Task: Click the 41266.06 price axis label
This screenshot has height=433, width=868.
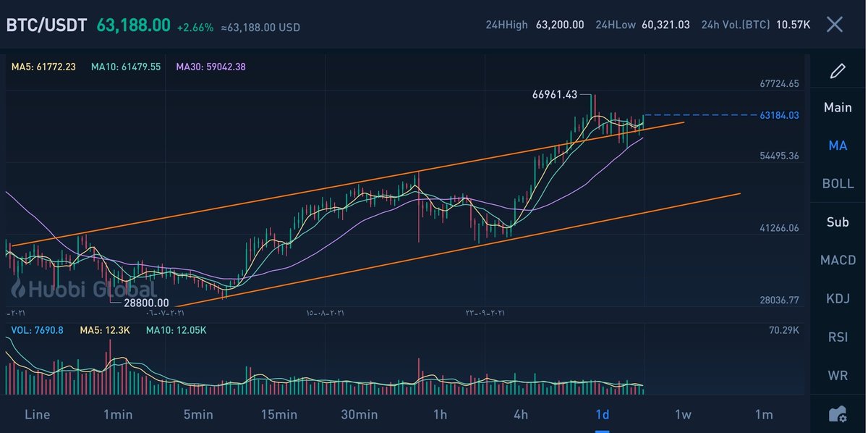Action: click(779, 227)
